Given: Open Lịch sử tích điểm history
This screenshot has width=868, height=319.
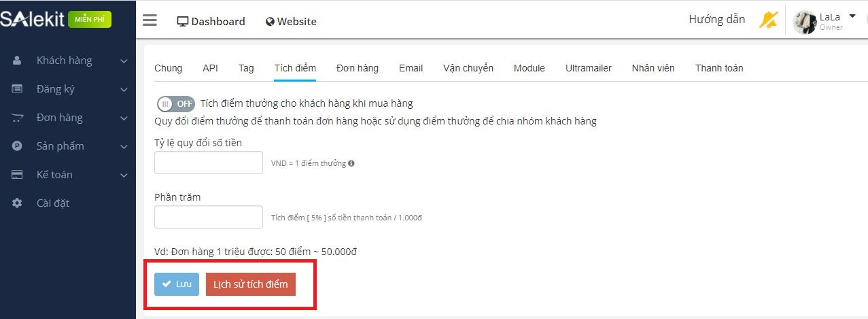Looking at the screenshot, I should (x=250, y=284).
